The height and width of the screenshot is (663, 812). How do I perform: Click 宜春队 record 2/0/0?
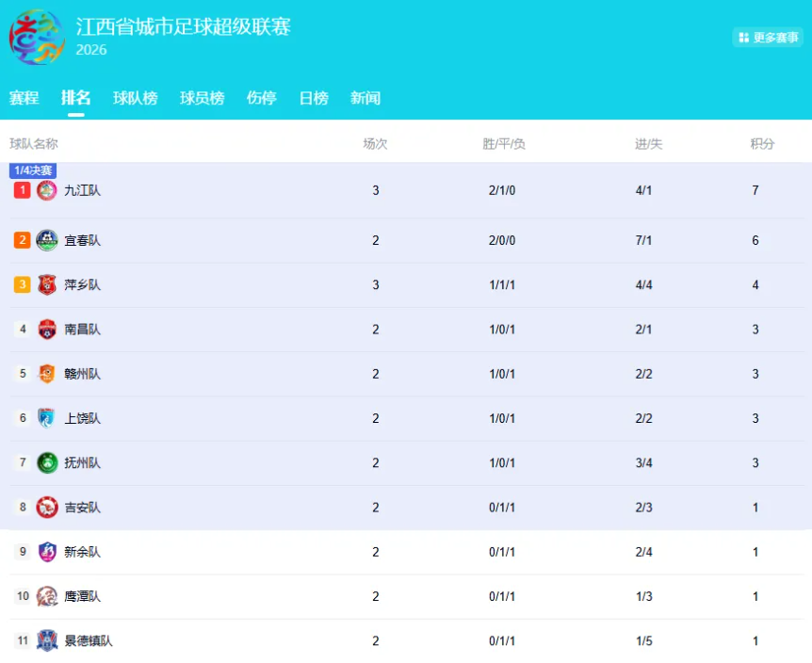(502, 240)
